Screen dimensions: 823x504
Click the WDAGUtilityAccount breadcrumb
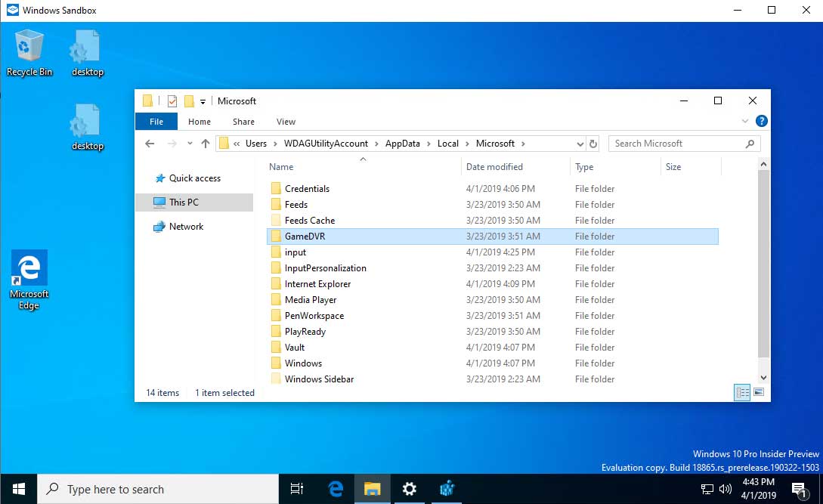click(326, 144)
